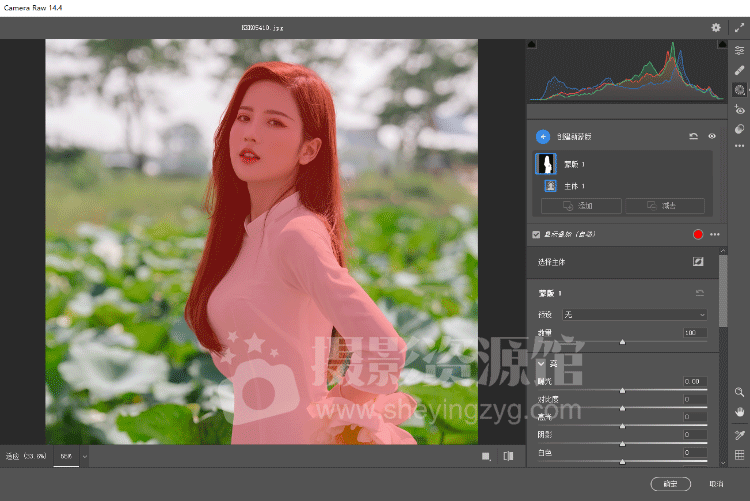Collapse the light adjustments section chevron
Screen dimensions: 750x501
541,364
